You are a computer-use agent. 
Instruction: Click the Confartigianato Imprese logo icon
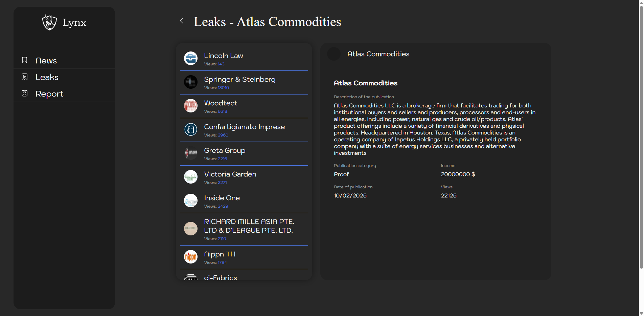tap(191, 129)
